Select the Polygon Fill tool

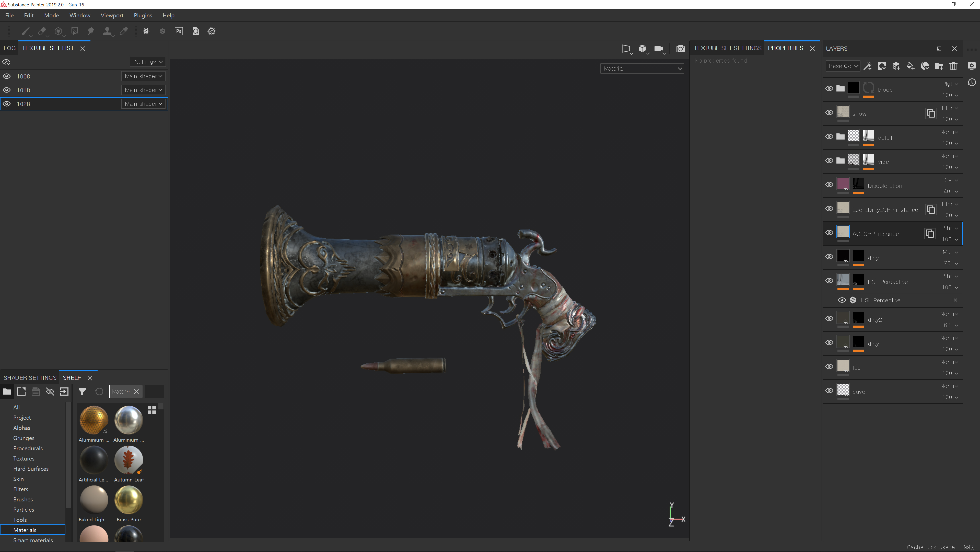tap(75, 31)
